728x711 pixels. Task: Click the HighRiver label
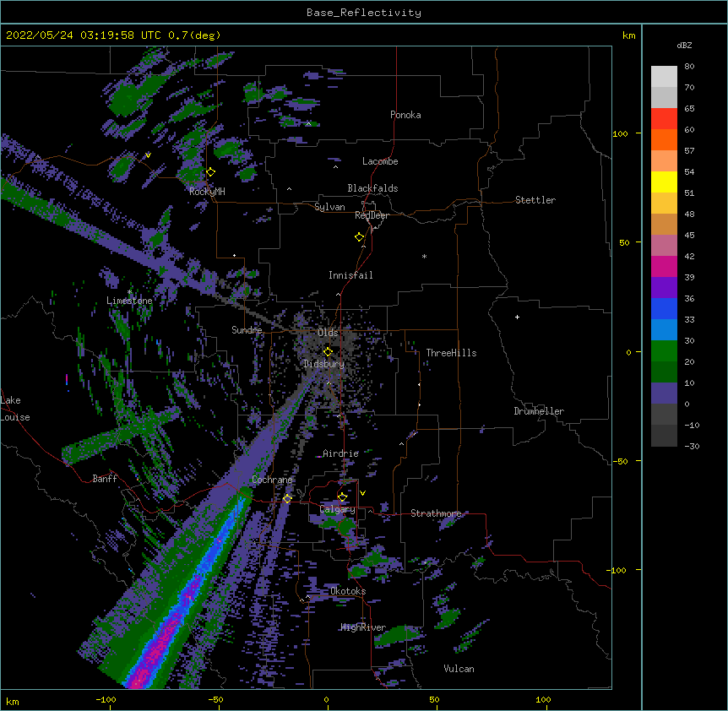(363, 627)
